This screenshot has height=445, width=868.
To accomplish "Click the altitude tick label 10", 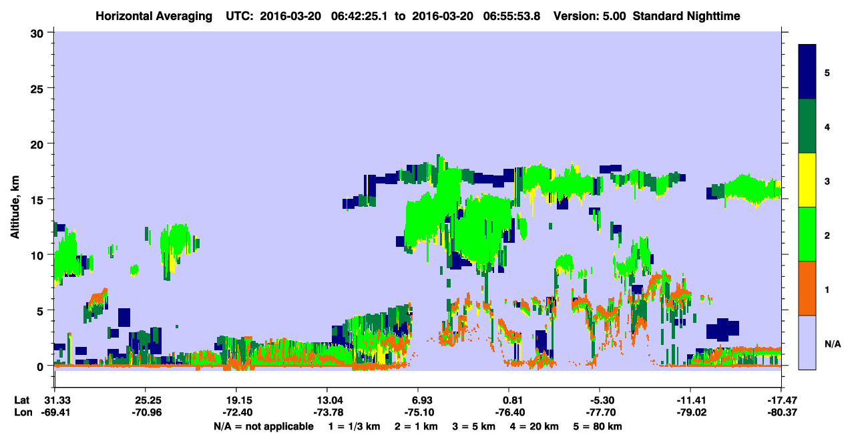I will click(38, 255).
